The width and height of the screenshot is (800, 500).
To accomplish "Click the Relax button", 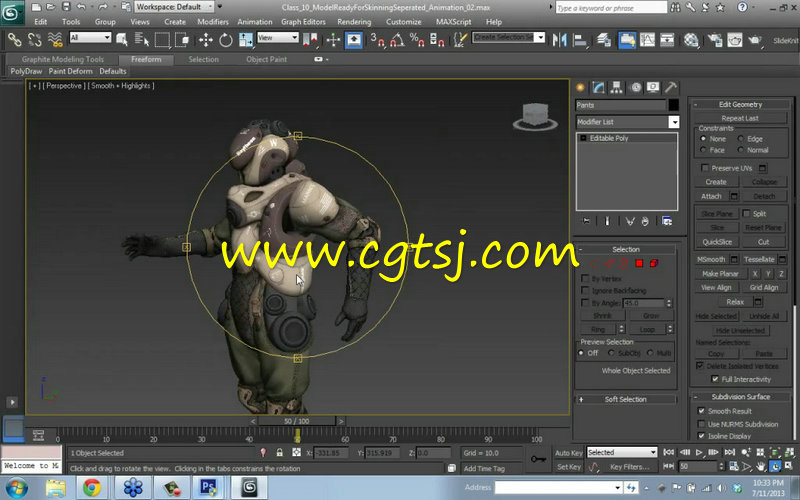I will (x=735, y=302).
